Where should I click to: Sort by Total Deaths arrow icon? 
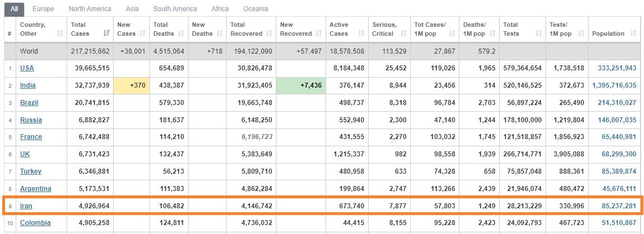click(181, 34)
